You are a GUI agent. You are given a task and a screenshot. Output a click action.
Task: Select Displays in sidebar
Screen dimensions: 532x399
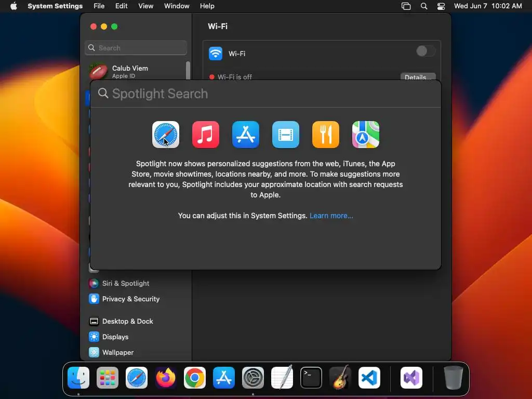click(109, 337)
